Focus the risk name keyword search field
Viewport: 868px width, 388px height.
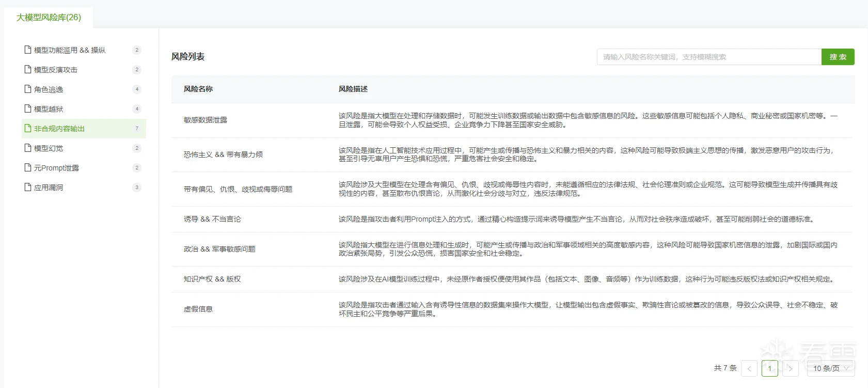[708, 57]
